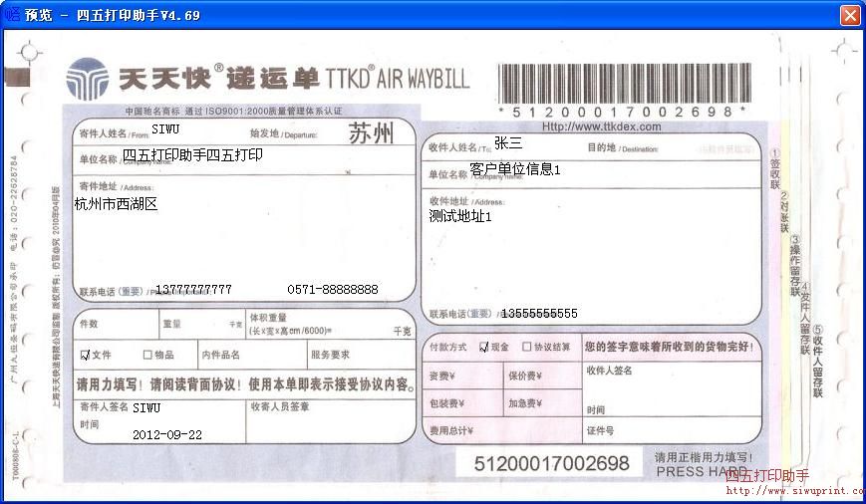The width and height of the screenshot is (866, 504).
Task: Click the TTKD logo emblem
Action: tap(88, 79)
